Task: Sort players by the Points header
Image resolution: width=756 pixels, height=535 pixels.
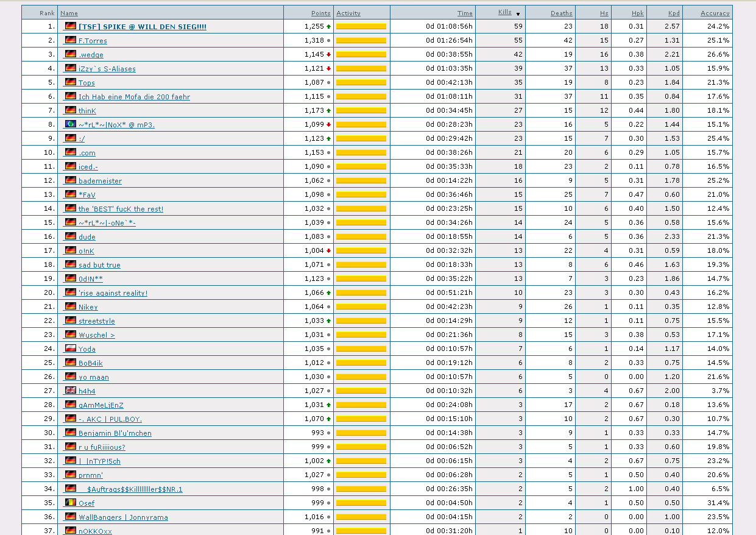Action: [320, 13]
